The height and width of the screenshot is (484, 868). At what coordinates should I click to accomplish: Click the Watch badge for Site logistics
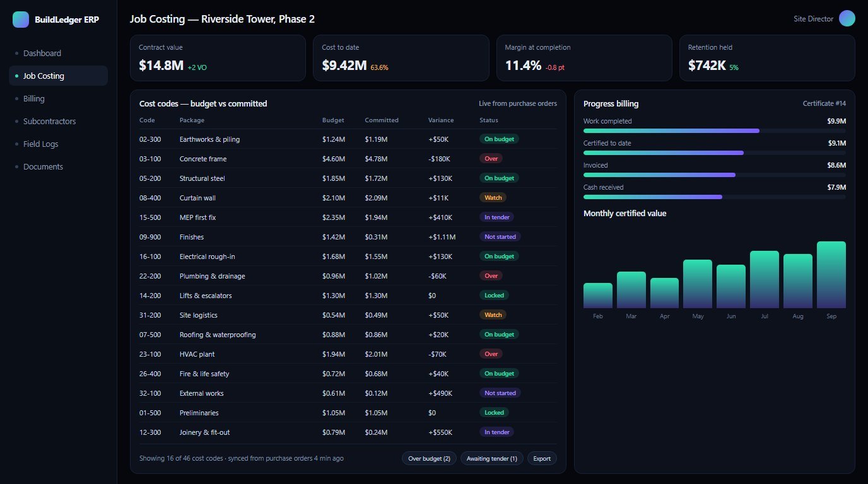[493, 315]
